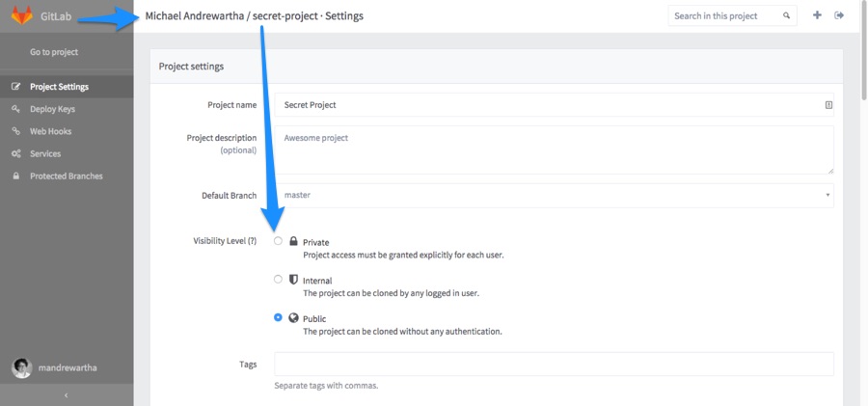Click the GitLab title text
The height and width of the screenshot is (406, 868).
tap(56, 16)
